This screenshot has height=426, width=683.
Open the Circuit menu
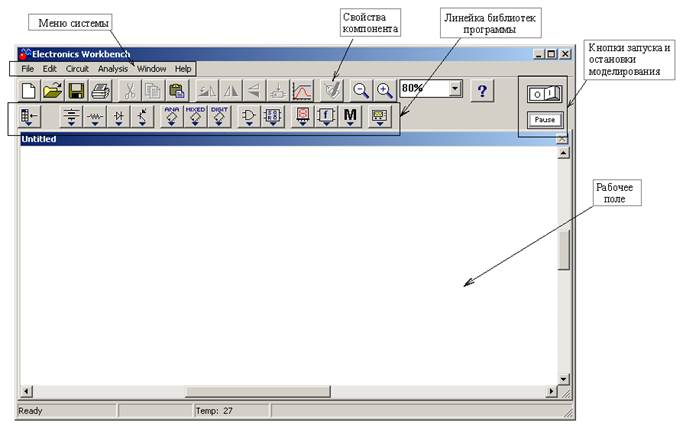click(77, 69)
